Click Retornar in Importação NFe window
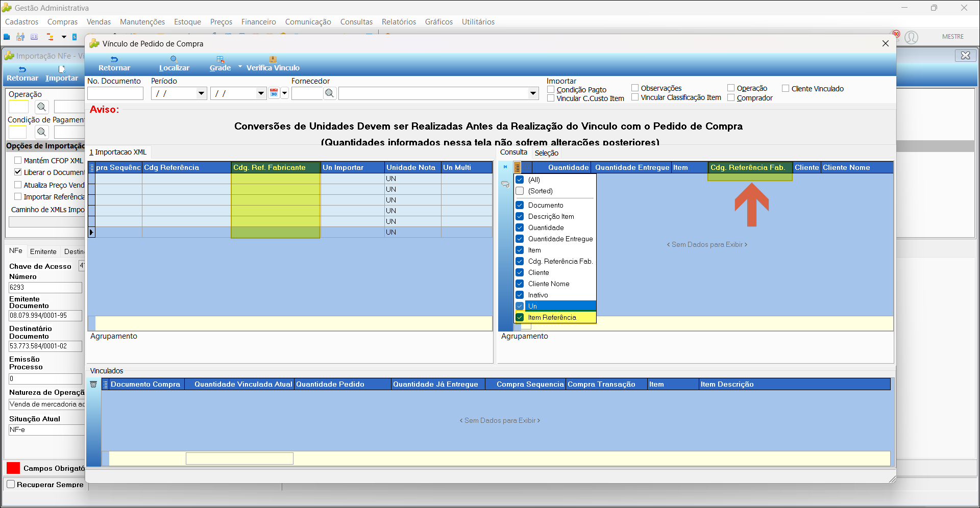This screenshot has height=508, width=980. point(22,74)
